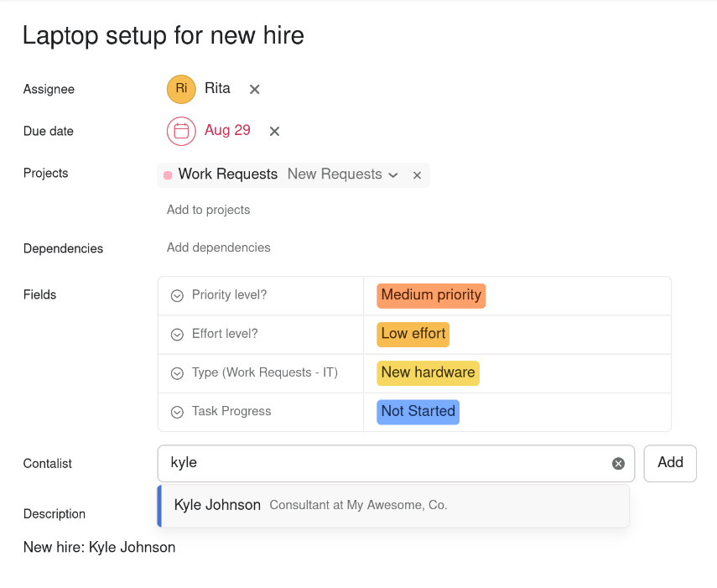The height and width of the screenshot is (588, 717).
Task: Change the Low effort value
Action: coord(413,334)
